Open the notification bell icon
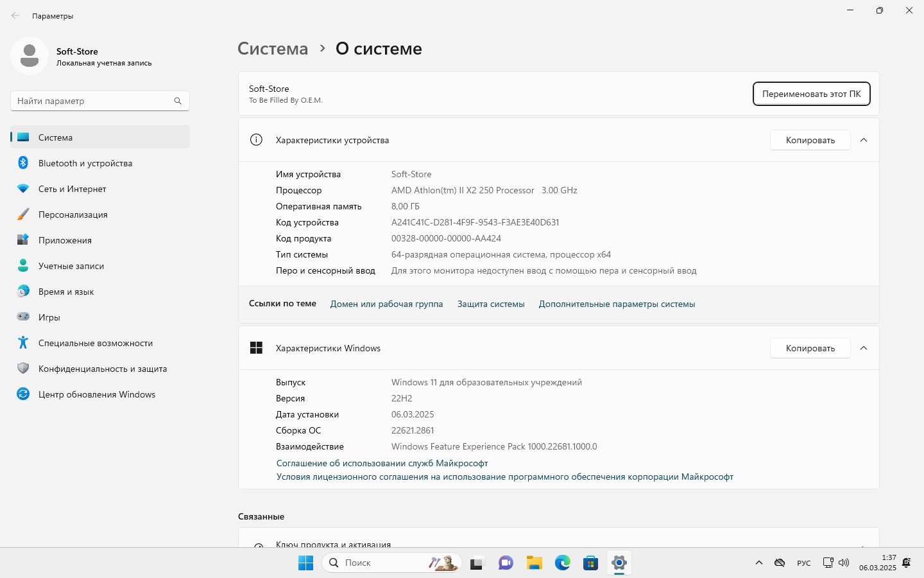 pyautogui.click(x=907, y=563)
